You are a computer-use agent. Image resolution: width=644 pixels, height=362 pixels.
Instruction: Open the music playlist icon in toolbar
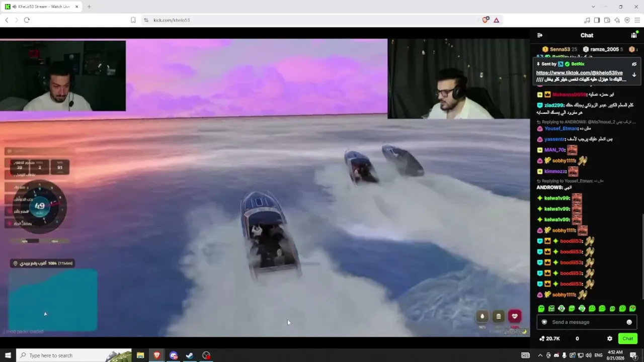[587, 20]
